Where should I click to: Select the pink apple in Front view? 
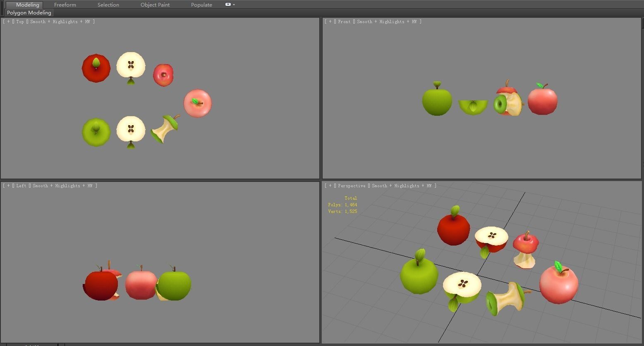(x=542, y=100)
